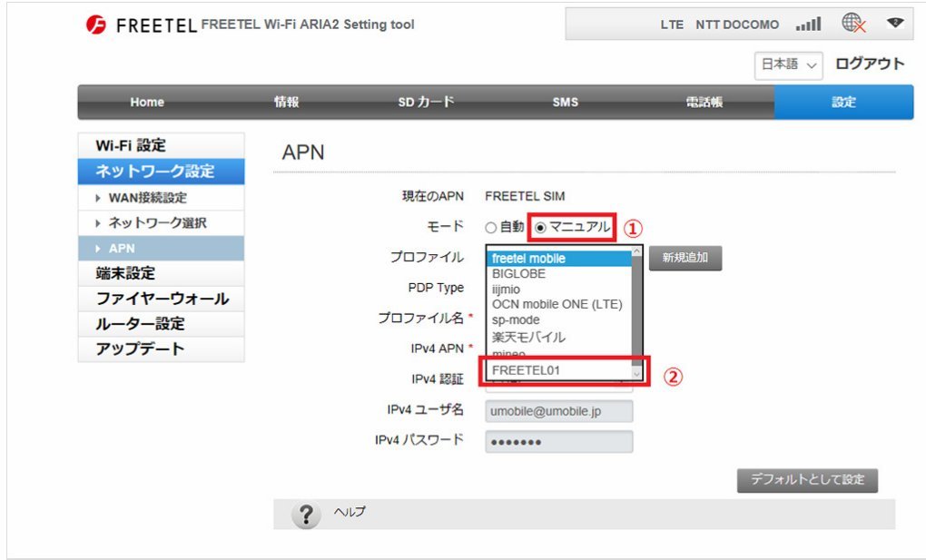Viewport: 926px width, 560px height.
Task: Click the FREETEL logo icon
Action: click(95, 25)
